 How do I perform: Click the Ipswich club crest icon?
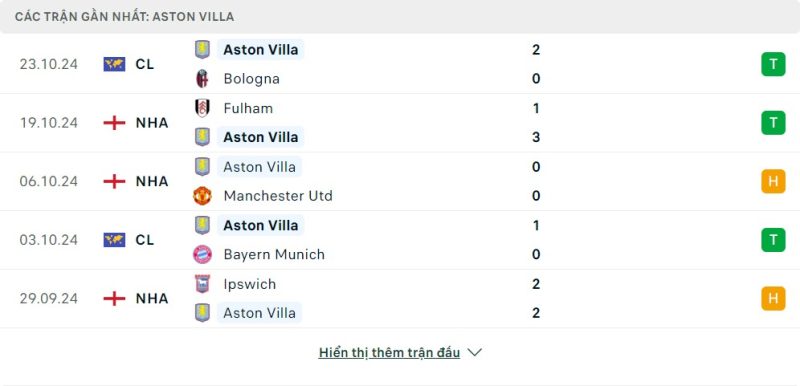[x=203, y=284]
